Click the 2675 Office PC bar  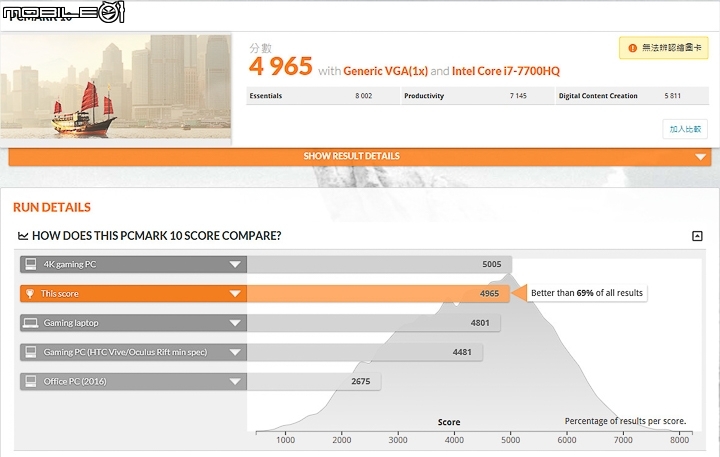[314, 382]
